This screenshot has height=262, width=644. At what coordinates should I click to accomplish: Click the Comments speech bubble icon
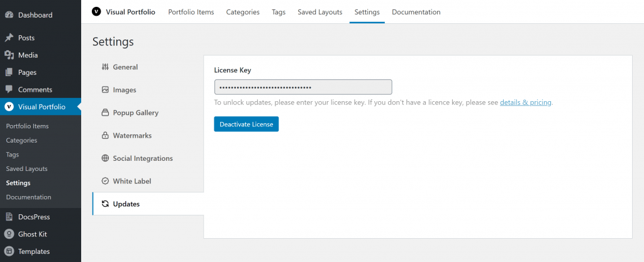point(9,89)
